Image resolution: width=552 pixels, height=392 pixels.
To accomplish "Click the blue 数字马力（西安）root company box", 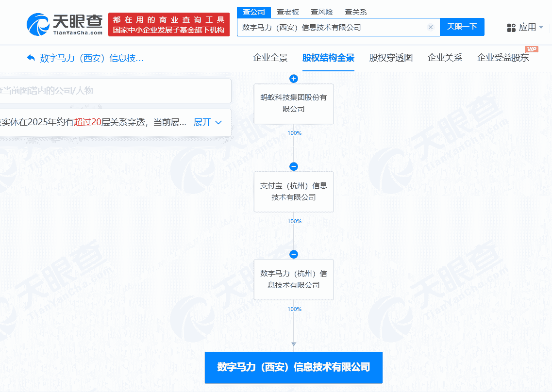I will click(293, 367).
